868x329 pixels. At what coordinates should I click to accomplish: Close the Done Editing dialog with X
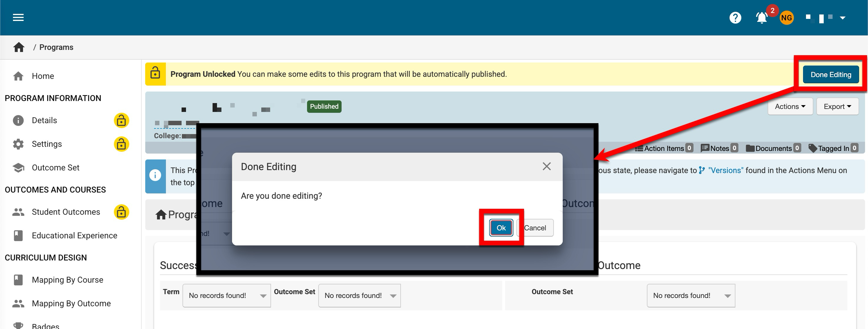click(x=546, y=166)
